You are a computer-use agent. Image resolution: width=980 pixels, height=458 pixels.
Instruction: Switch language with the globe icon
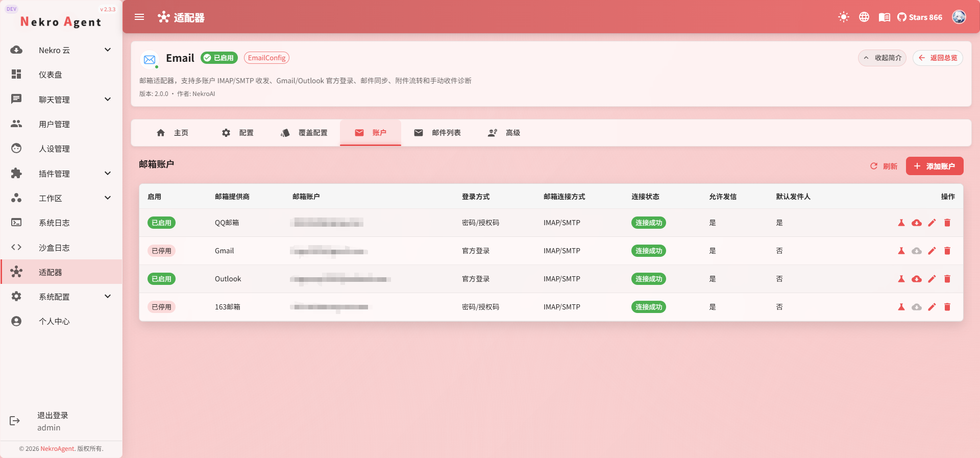point(864,17)
